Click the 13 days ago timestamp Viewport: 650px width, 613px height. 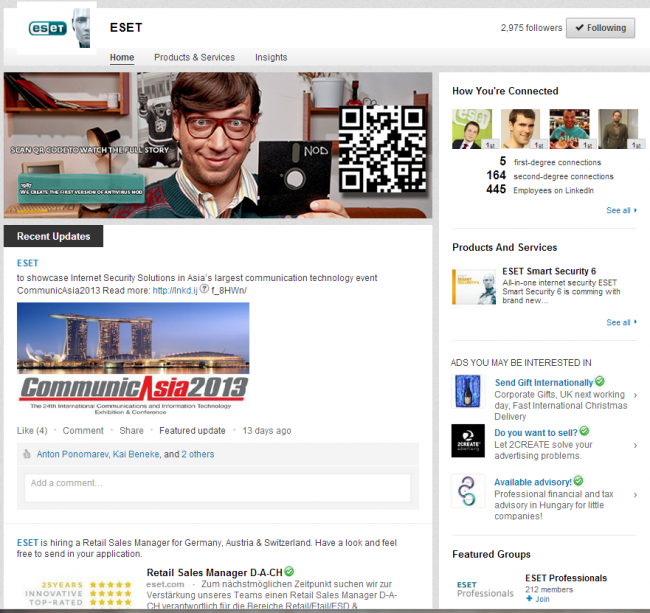point(267,431)
